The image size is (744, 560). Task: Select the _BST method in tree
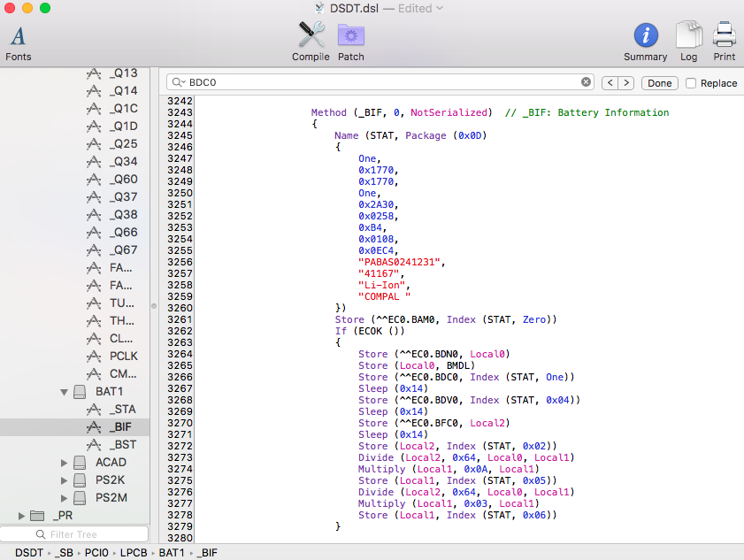[x=122, y=444]
